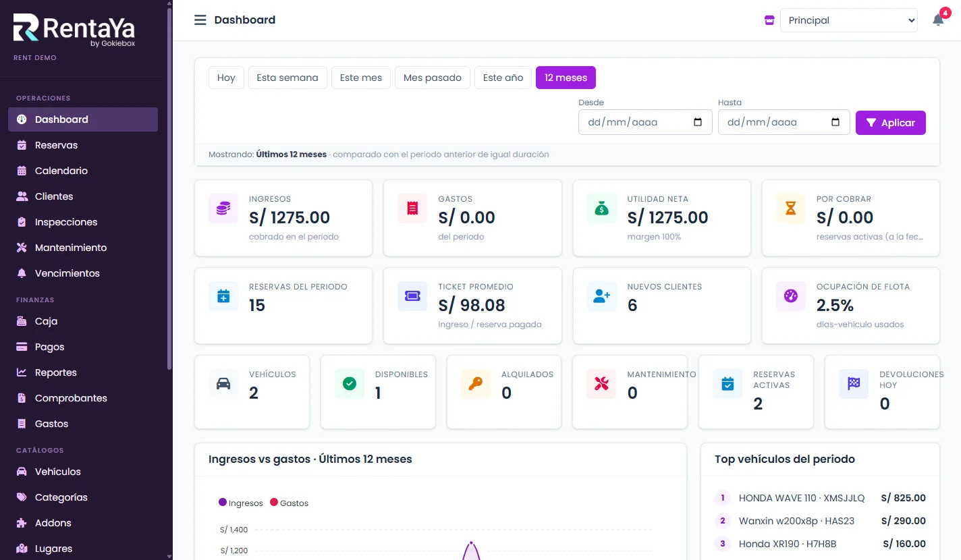Click the Disponibles check-circle icon

tap(350, 384)
